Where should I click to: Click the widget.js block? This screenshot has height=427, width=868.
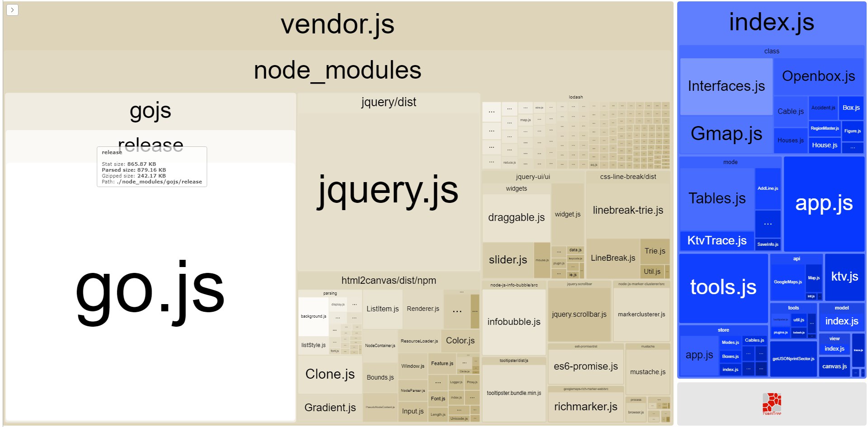click(x=567, y=214)
